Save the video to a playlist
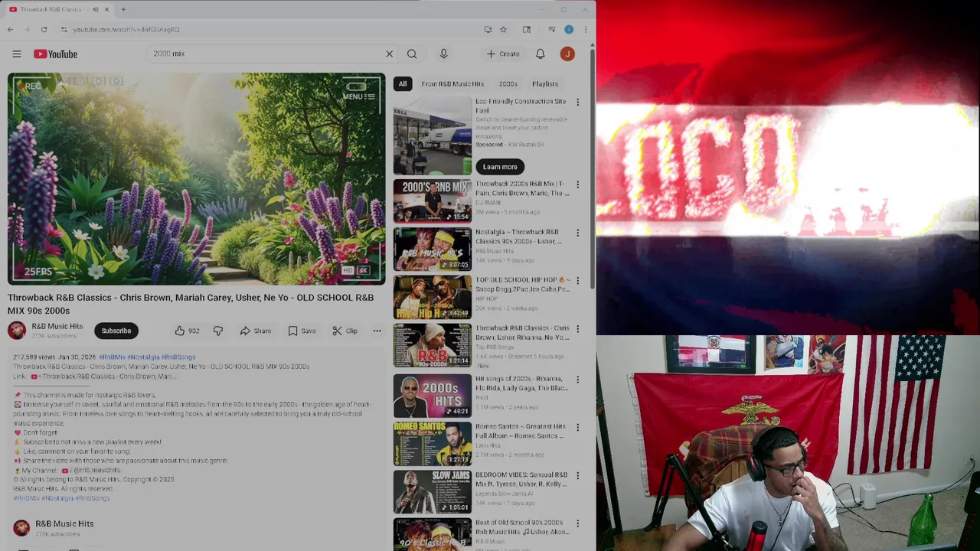 click(x=302, y=331)
